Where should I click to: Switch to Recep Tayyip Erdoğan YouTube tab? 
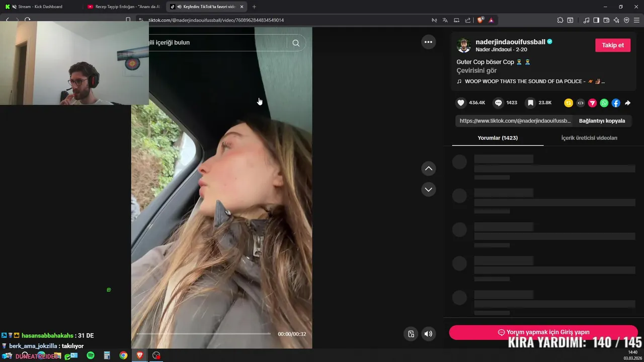click(124, 7)
